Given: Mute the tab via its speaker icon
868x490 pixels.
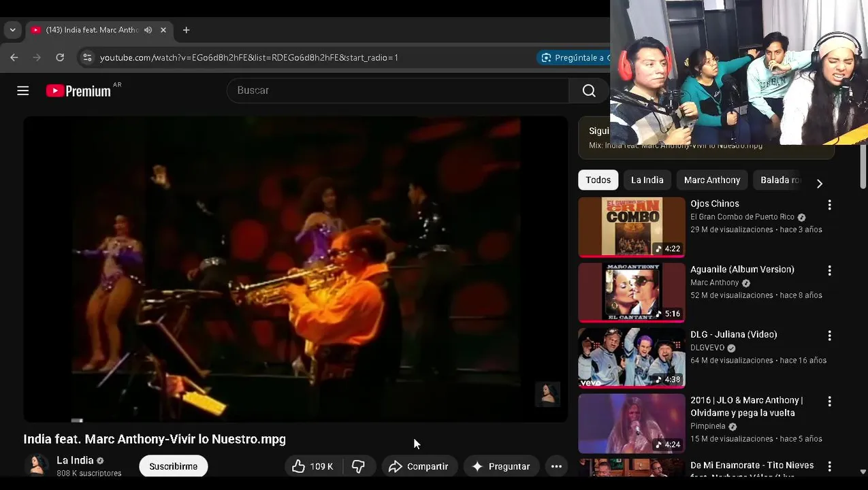Looking at the screenshot, I should [148, 30].
